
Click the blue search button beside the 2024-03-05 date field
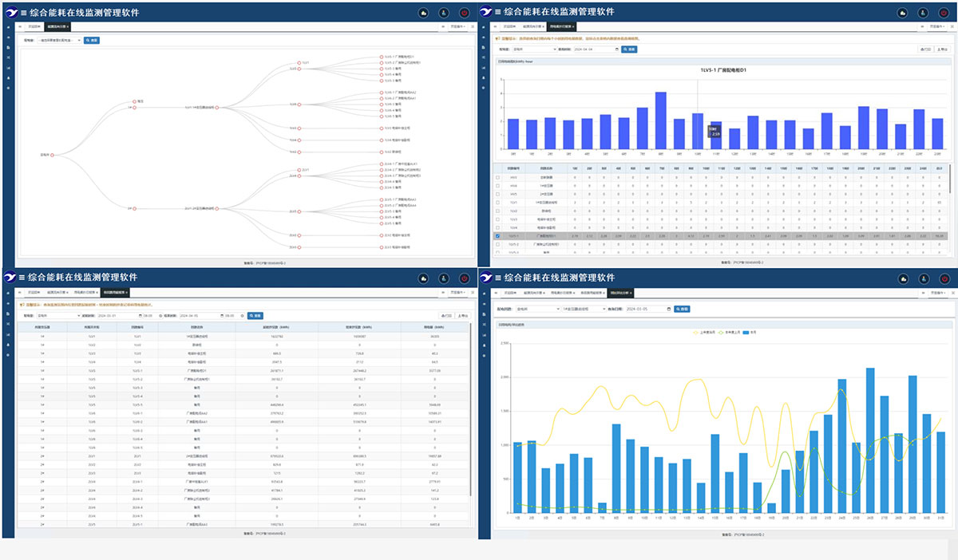[x=682, y=309]
